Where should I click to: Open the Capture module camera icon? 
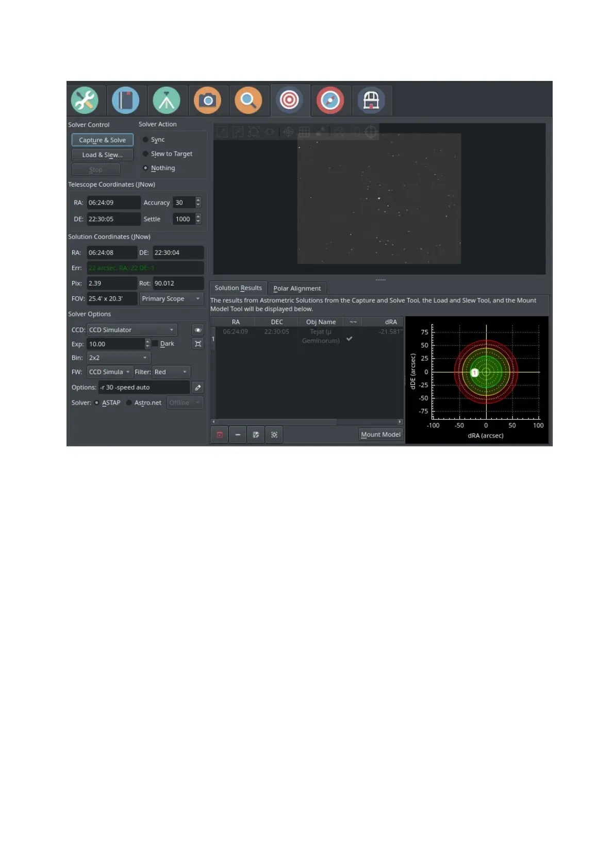click(208, 101)
